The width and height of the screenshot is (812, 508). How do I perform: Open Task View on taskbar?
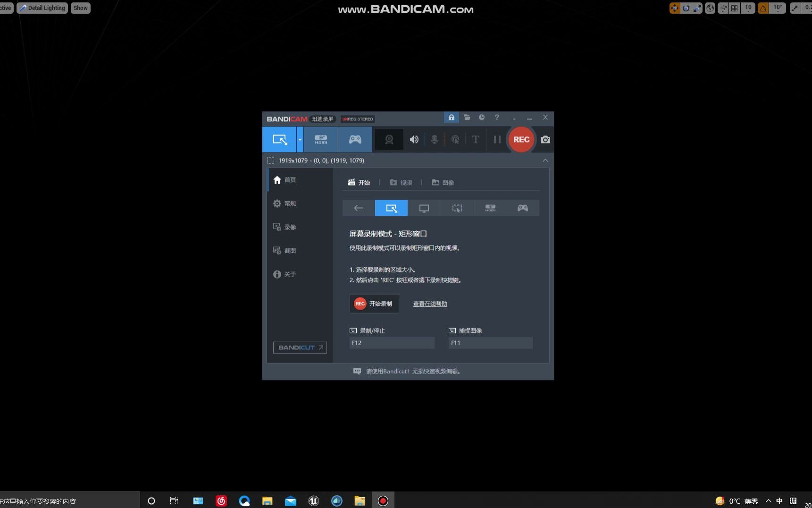coord(174,501)
